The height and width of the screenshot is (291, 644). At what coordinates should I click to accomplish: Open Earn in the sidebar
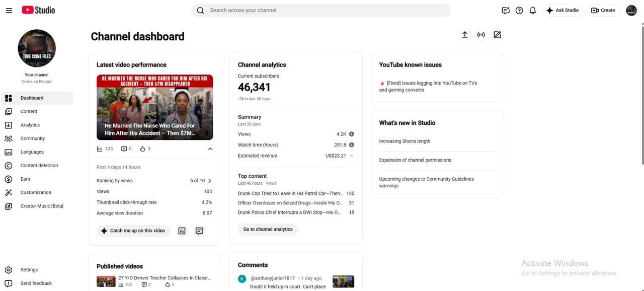click(37, 179)
